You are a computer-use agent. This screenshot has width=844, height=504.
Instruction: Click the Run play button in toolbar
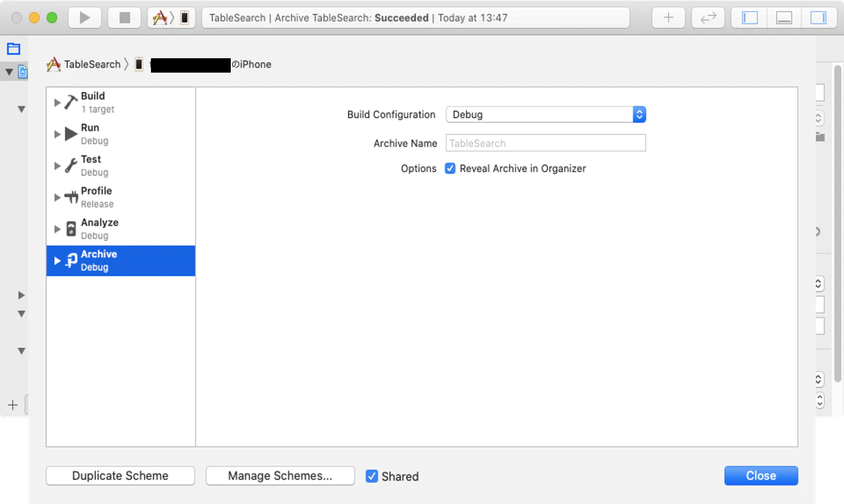[85, 18]
